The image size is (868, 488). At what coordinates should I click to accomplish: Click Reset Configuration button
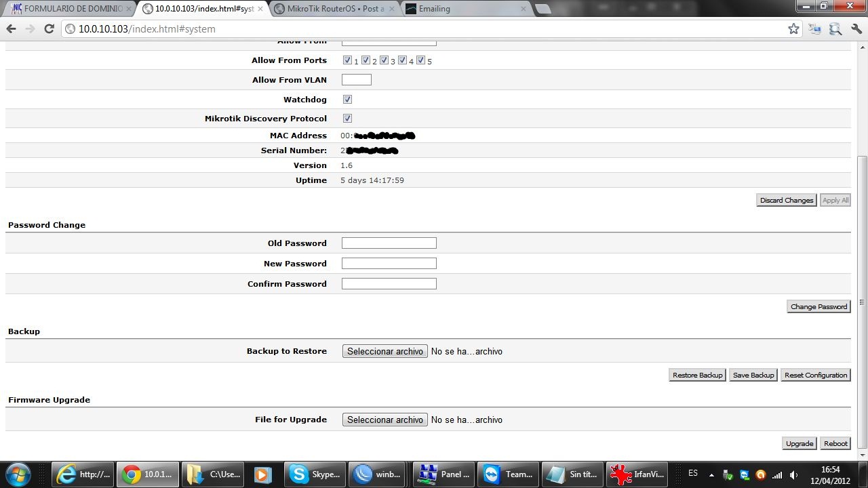[816, 375]
